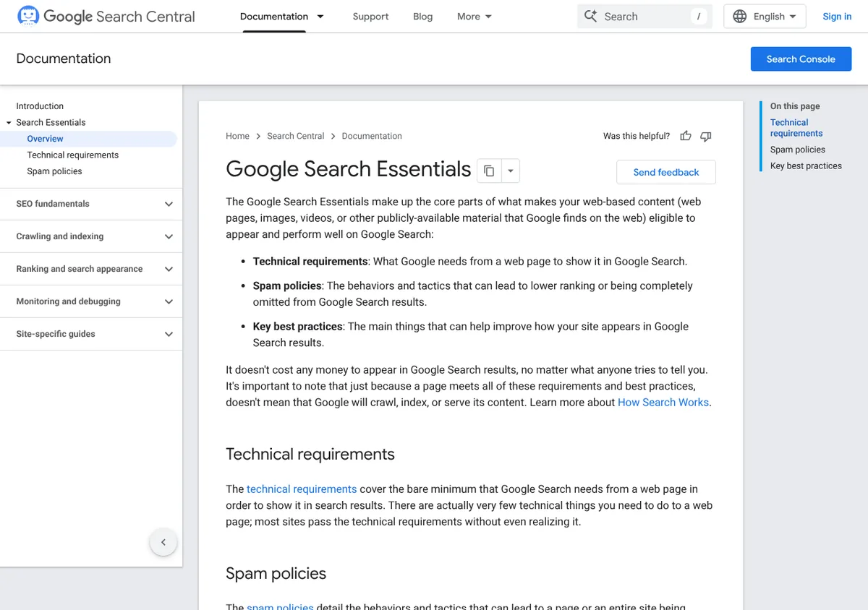Click the 'On this page' heading
Image resolution: width=868 pixels, height=610 pixels.
[795, 106]
